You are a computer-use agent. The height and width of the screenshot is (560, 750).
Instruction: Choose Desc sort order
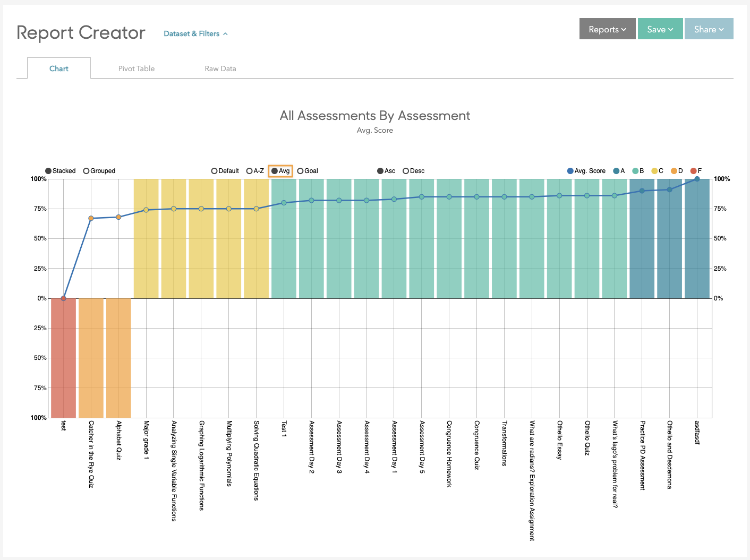[406, 171]
